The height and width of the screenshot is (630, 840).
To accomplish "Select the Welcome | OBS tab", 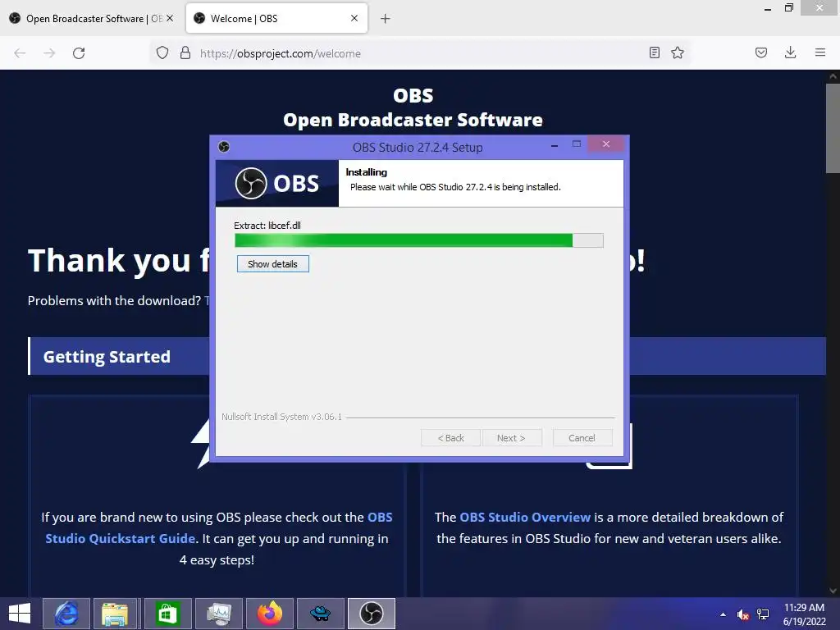I will coord(276,19).
